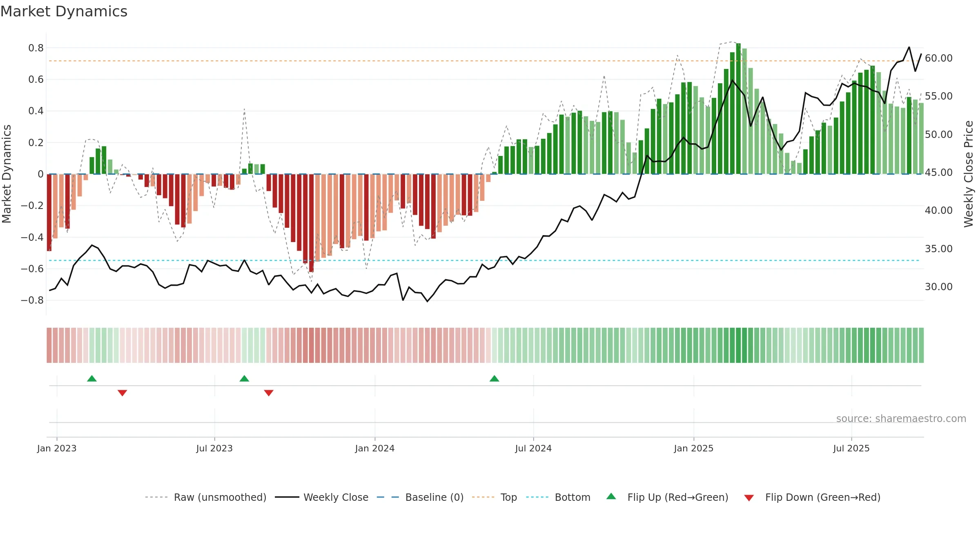980x551 pixels.
Task: Click the Weekly Close Price axis title
Action: click(x=969, y=174)
